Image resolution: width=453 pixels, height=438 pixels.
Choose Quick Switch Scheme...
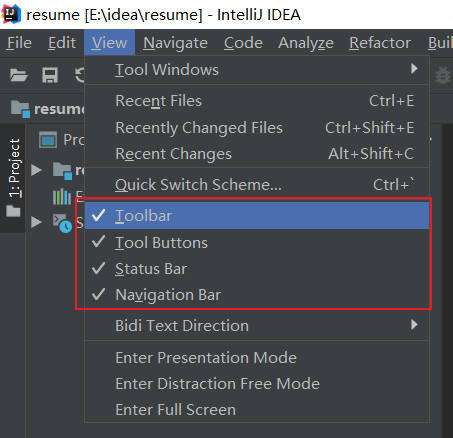(257, 185)
